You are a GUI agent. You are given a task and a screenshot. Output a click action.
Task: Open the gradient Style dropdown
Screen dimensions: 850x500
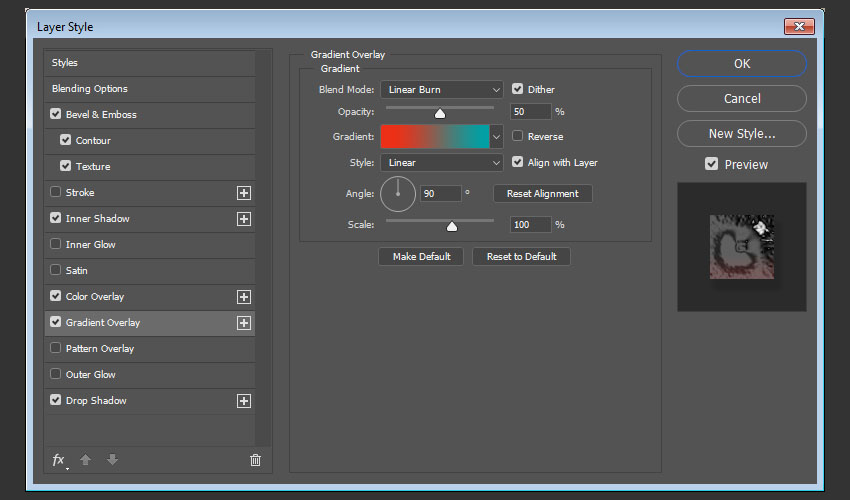tap(441, 163)
